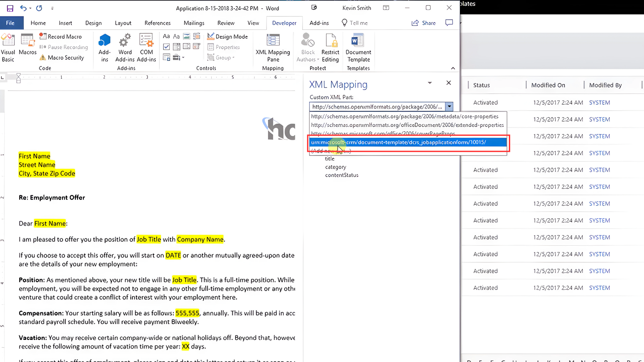This screenshot has height=362, width=644.
Task: Select the 'contentStatus' XML node
Action: coord(341,175)
